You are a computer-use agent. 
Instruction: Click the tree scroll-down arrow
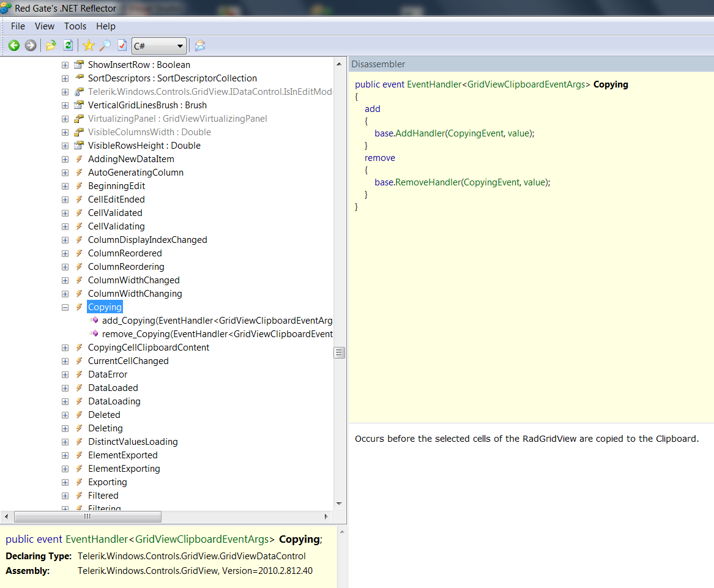339,504
